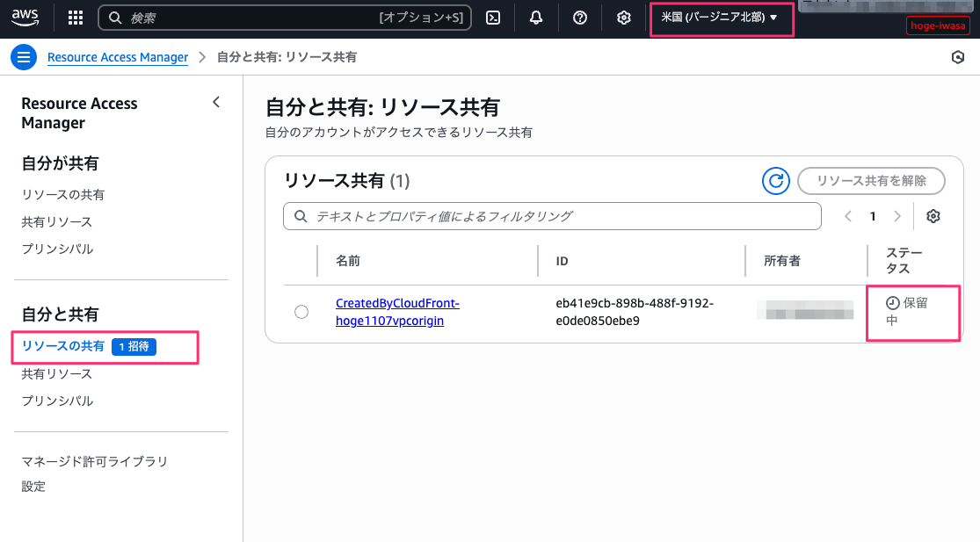
Task: Open マネージド許可ライブラリ in the sidebar
Action: tap(94, 461)
